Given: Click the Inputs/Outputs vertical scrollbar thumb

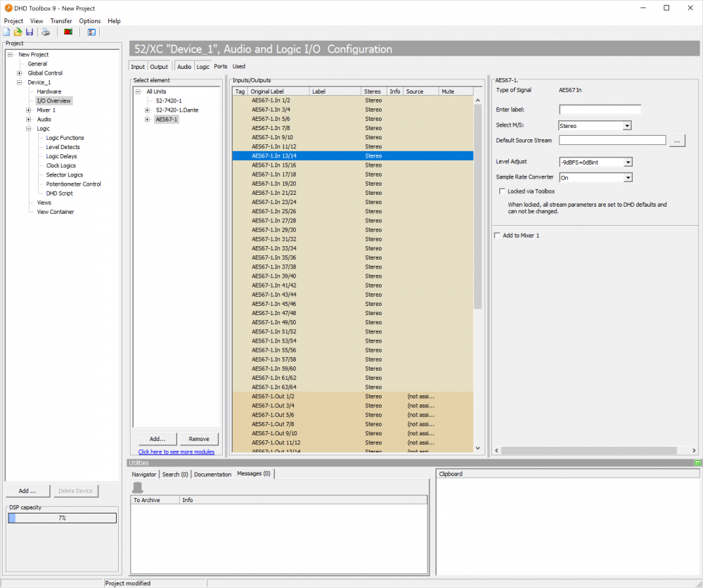Looking at the screenshot, I should tap(477, 206).
